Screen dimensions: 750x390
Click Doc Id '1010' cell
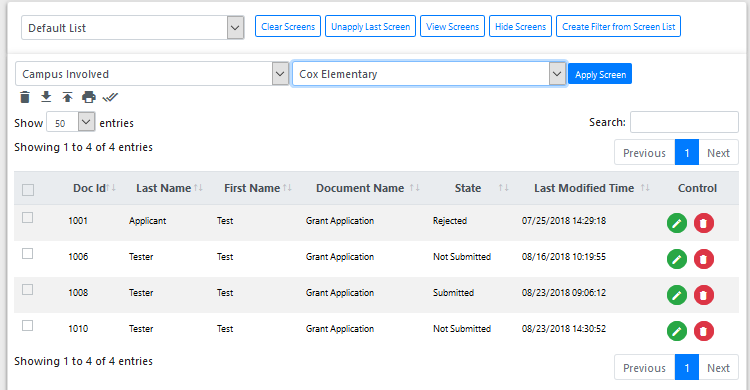[x=78, y=328]
